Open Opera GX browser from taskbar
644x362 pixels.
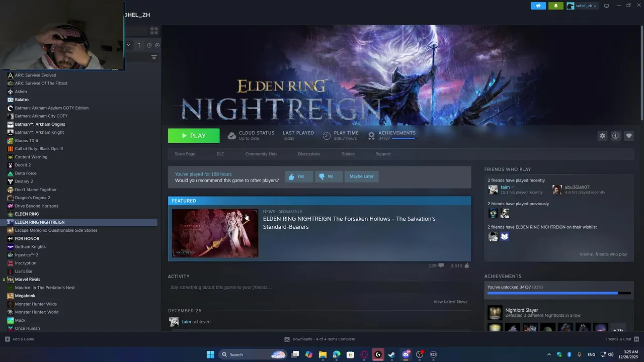coord(364,354)
